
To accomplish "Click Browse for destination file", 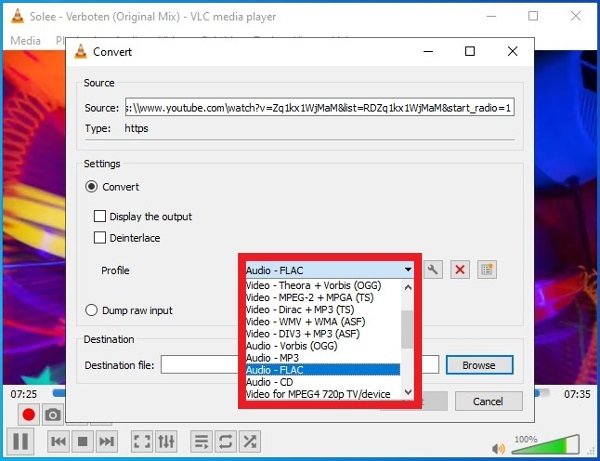I will click(479, 365).
